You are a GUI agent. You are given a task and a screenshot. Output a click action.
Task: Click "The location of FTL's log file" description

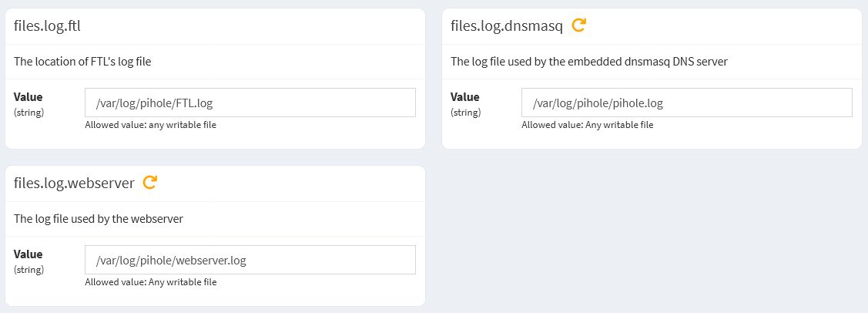point(82,62)
